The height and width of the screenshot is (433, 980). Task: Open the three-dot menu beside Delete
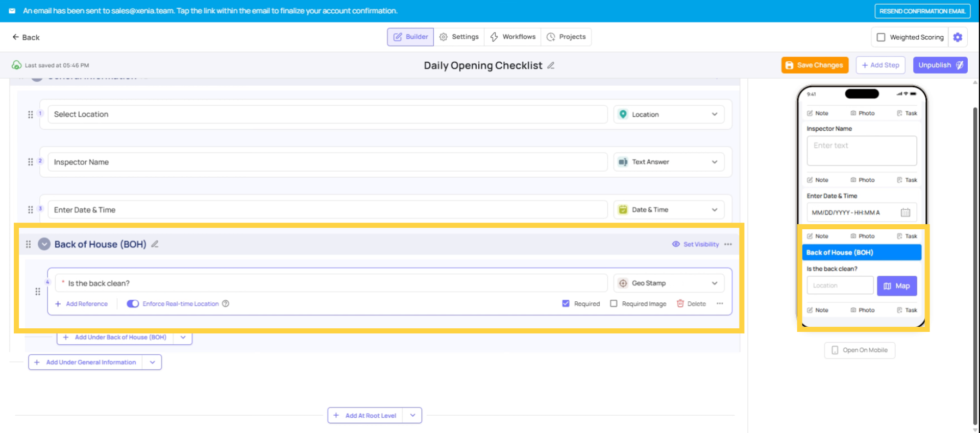pyautogui.click(x=720, y=304)
